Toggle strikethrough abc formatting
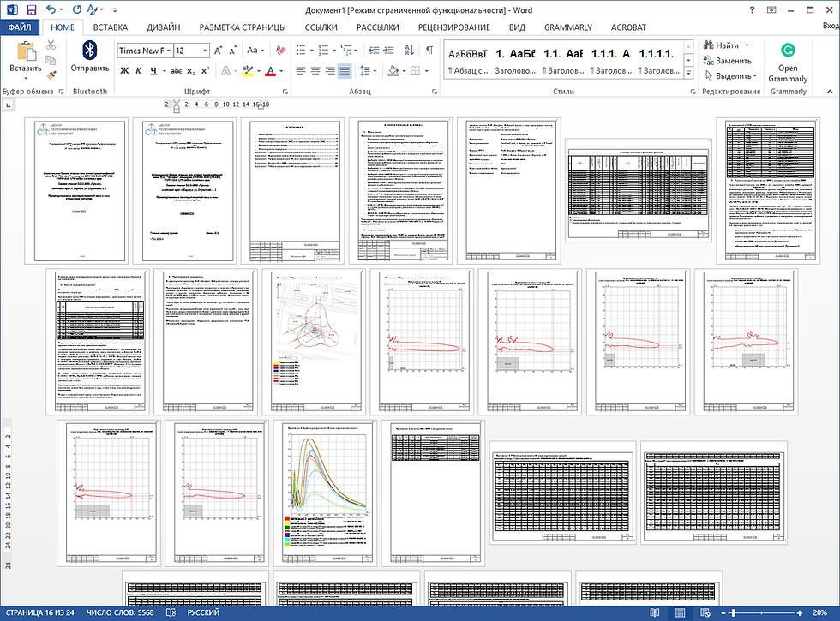The width and height of the screenshot is (840, 621). [177, 70]
